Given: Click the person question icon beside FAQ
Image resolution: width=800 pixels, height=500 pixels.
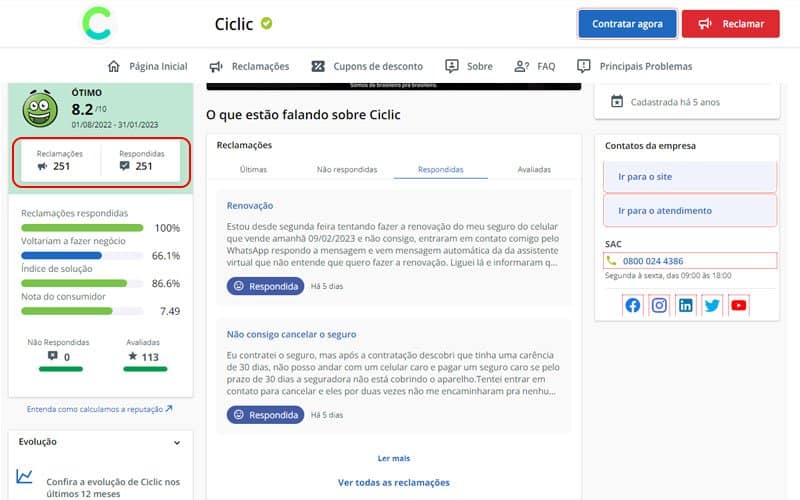Looking at the screenshot, I should point(521,66).
